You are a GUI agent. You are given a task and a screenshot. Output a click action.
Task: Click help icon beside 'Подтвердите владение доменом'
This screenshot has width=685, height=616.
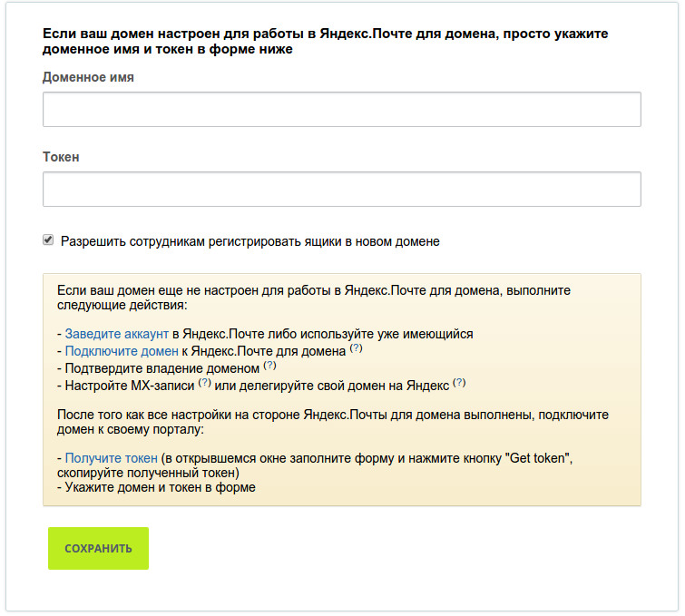coord(269,366)
